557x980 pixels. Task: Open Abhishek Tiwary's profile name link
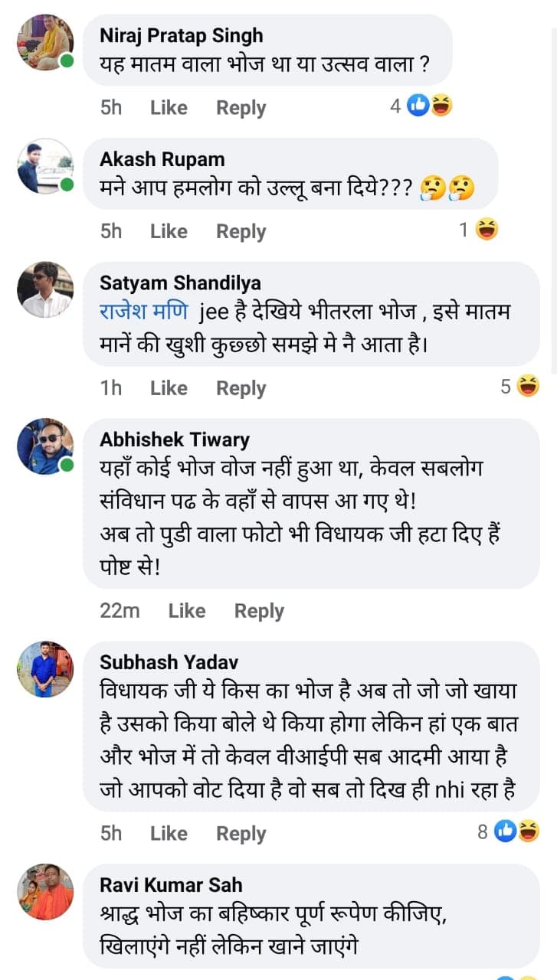tap(175, 439)
